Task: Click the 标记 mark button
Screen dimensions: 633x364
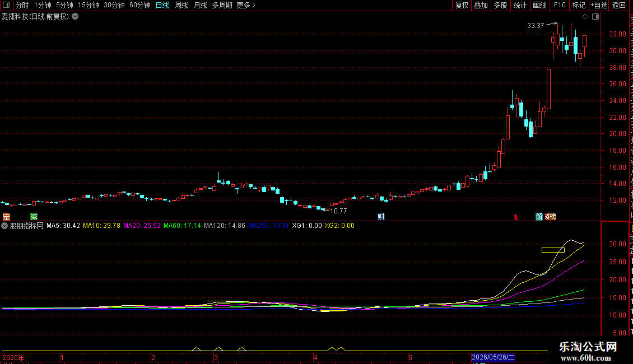Action: pos(579,5)
